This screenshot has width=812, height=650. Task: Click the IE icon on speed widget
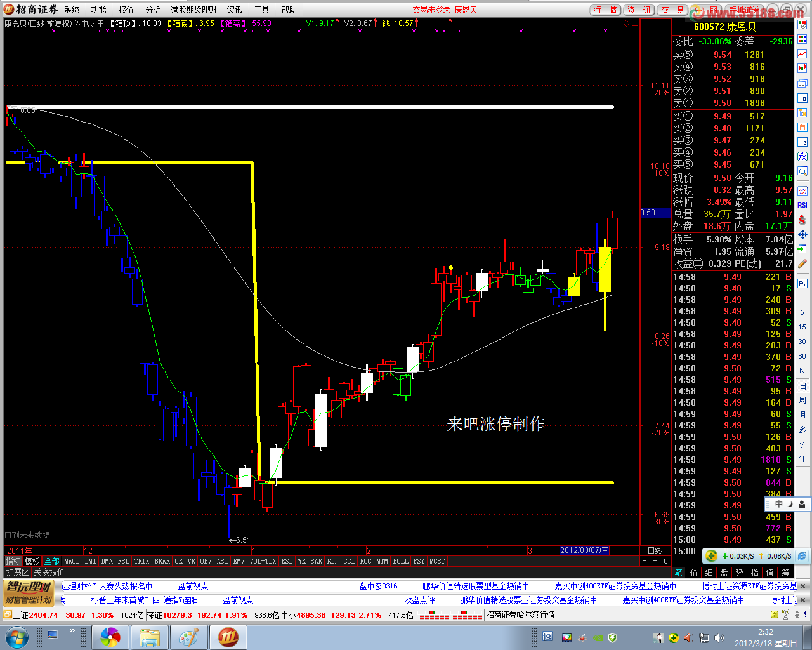pyautogui.click(x=802, y=556)
